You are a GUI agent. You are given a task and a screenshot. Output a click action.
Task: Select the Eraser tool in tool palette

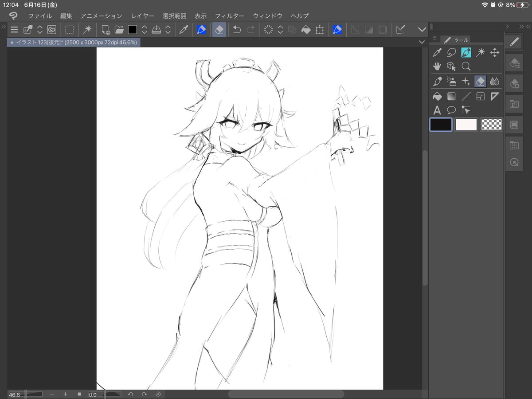(480, 81)
